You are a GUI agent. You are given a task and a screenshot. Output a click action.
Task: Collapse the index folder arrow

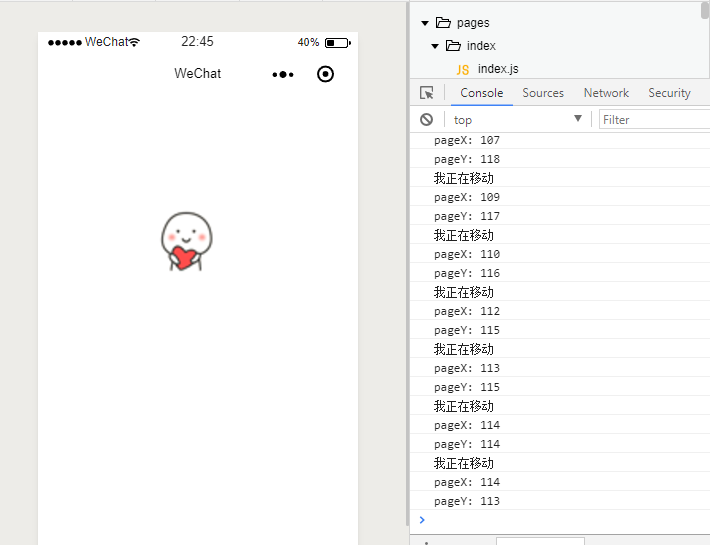pos(435,46)
